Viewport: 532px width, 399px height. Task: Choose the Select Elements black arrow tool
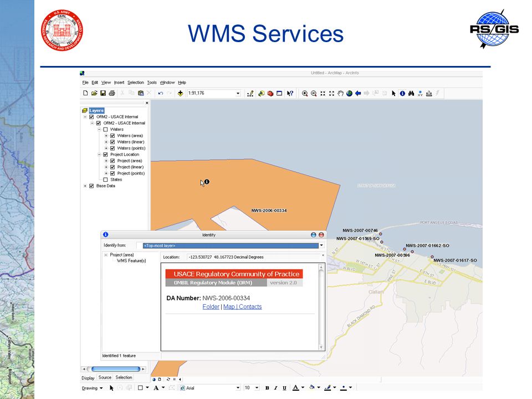point(393,93)
